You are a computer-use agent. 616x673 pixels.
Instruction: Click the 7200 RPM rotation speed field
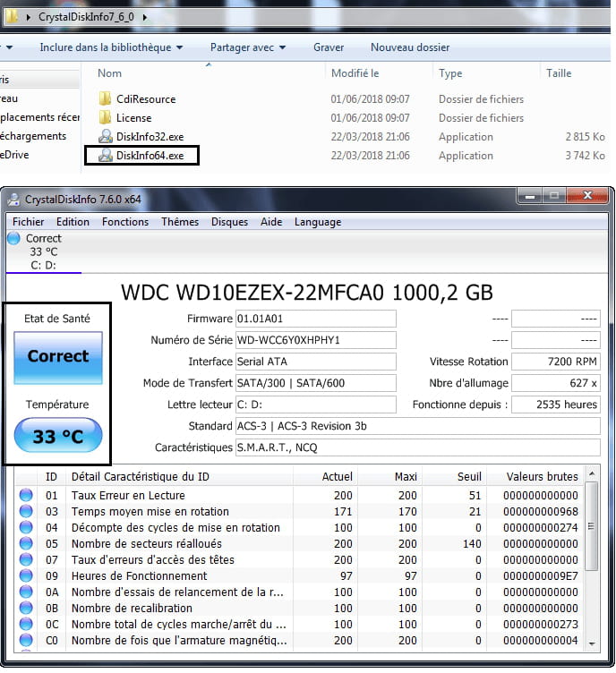pyautogui.click(x=556, y=362)
